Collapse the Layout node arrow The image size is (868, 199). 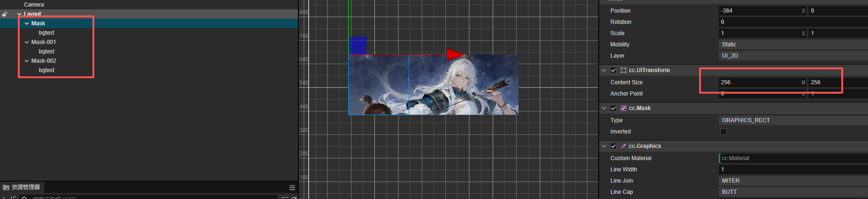pyautogui.click(x=19, y=14)
